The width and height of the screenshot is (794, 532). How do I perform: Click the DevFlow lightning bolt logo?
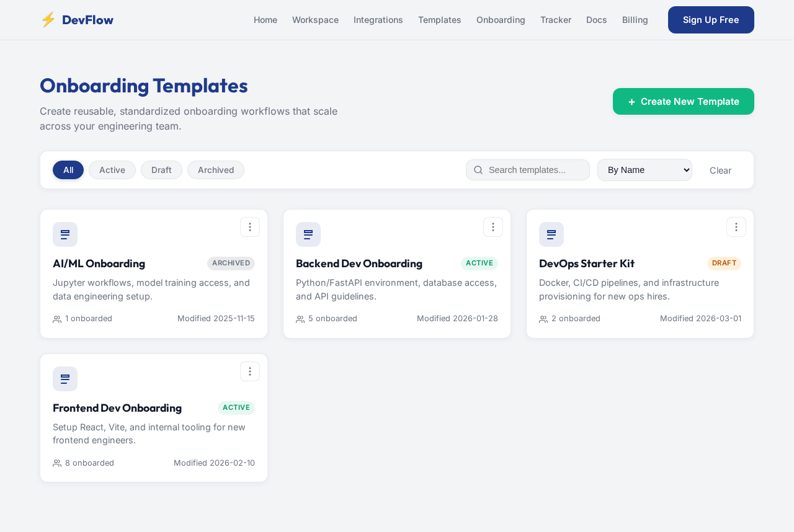[x=48, y=20]
